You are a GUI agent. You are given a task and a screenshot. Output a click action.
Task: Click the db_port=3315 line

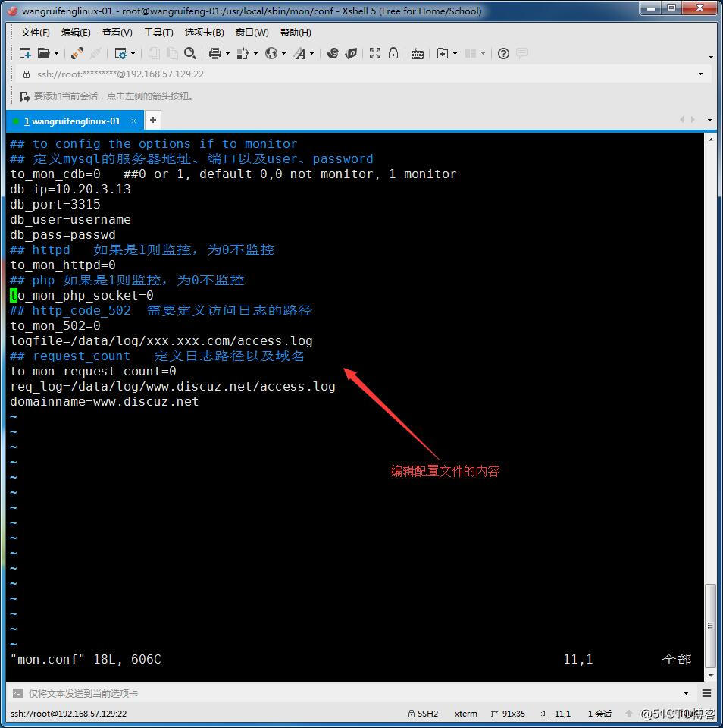pyautogui.click(x=55, y=204)
